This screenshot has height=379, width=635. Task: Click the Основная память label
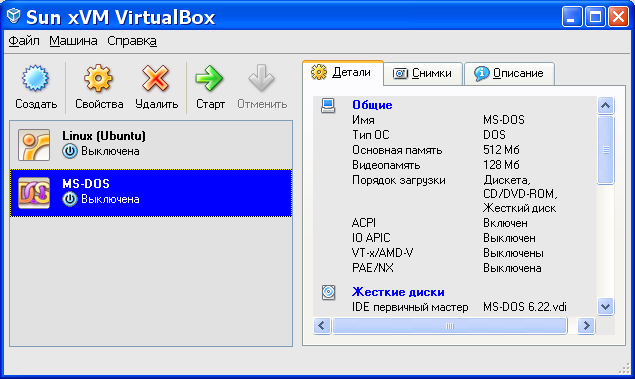click(397, 150)
